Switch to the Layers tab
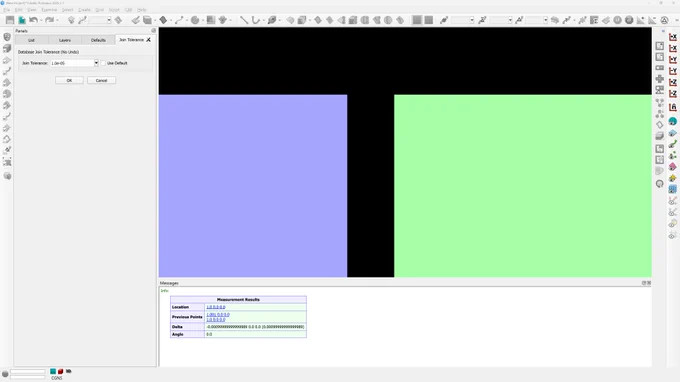 tap(65, 40)
